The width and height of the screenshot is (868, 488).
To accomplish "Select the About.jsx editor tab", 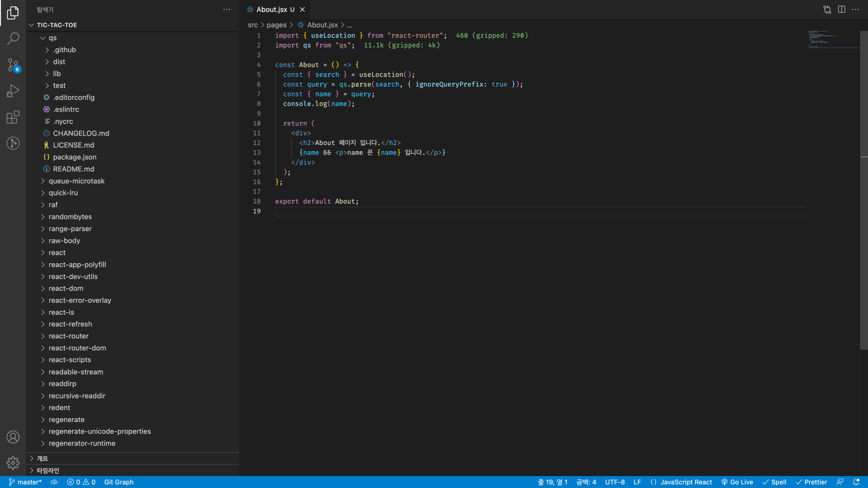I will pyautogui.click(x=272, y=9).
